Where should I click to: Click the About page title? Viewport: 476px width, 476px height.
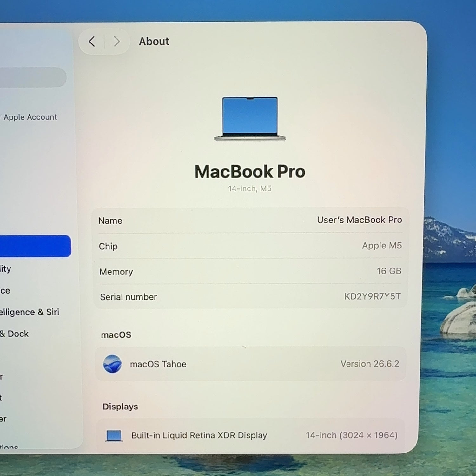tap(154, 41)
